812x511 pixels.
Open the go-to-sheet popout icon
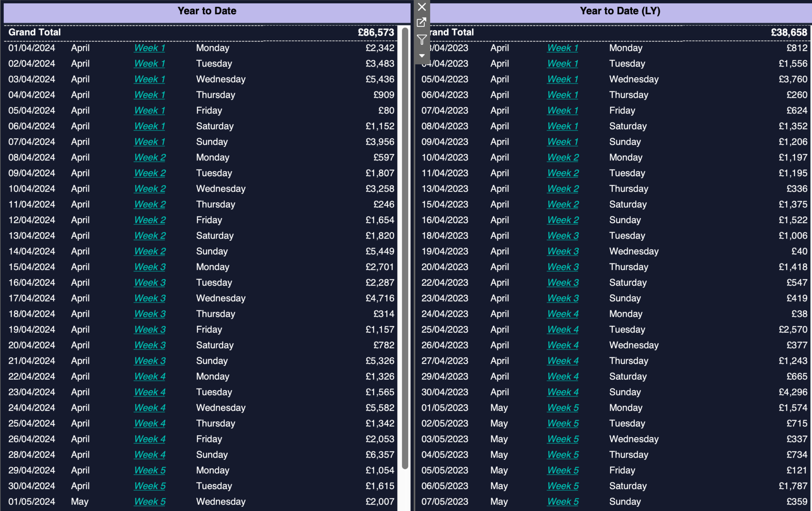click(x=422, y=23)
